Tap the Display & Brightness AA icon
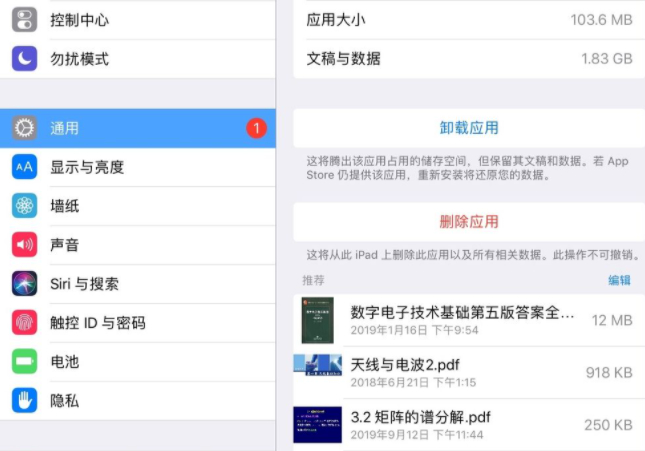The width and height of the screenshot is (645, 451). pyautogui.click(x=24, y=167)
